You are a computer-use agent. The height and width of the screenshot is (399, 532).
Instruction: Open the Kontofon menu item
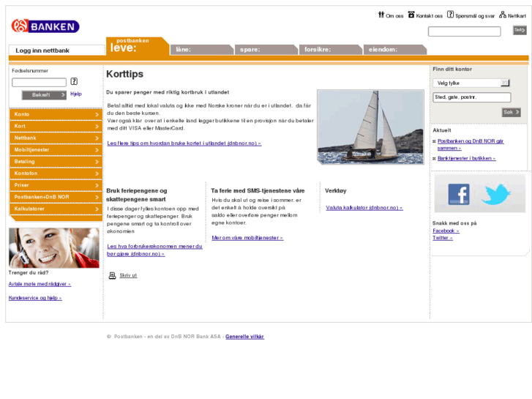(56, 174)
